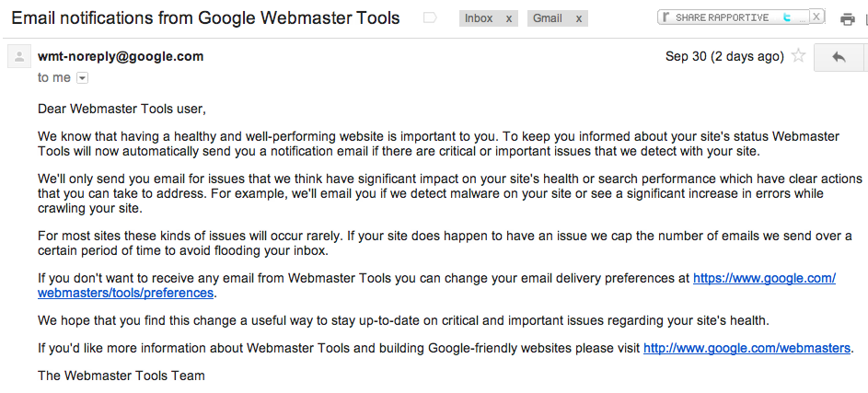Click the email subject title
The image size is (868, 393).
point(205,18)
